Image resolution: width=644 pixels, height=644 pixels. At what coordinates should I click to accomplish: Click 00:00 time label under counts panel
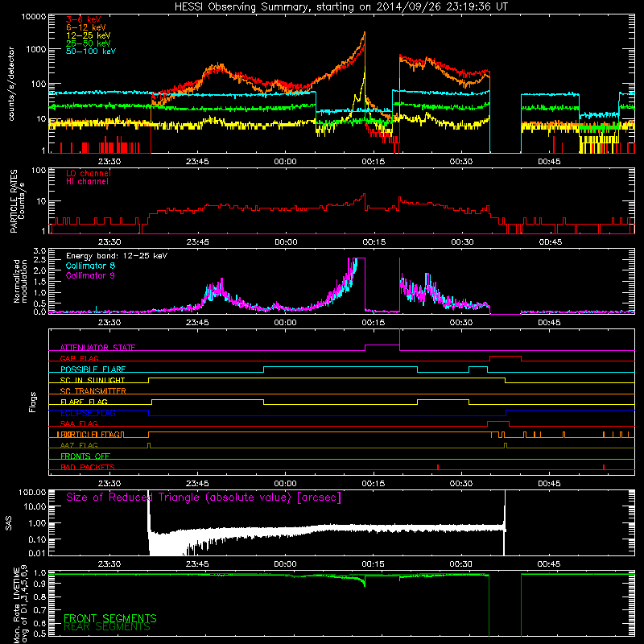point(285,162)
